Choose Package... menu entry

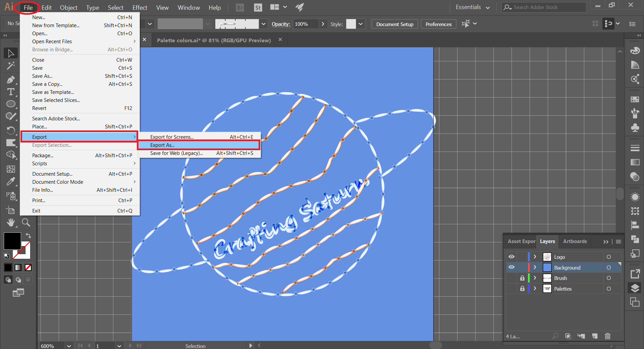(80, 155)
